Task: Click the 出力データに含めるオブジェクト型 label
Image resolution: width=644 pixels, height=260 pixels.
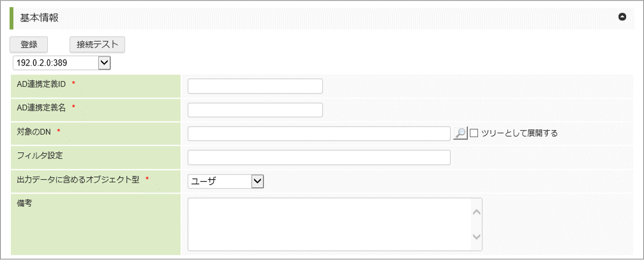Action: 78,180
